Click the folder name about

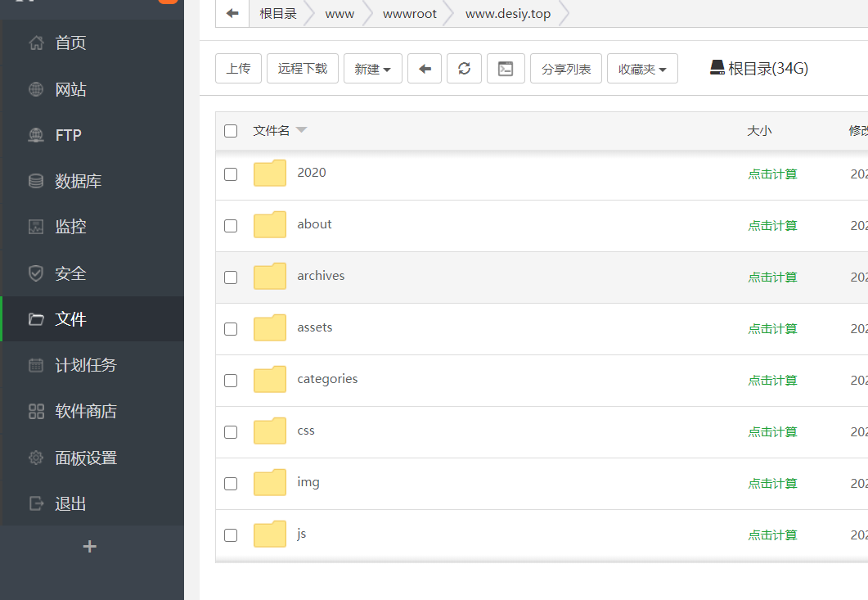[314, 223]
